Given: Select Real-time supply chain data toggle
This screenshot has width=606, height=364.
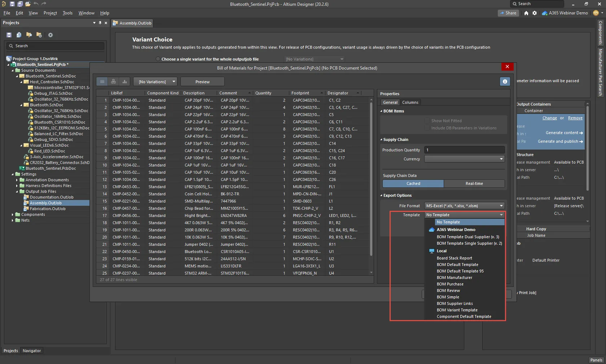Looking at the screenshot, I should [x=474, y=183].
